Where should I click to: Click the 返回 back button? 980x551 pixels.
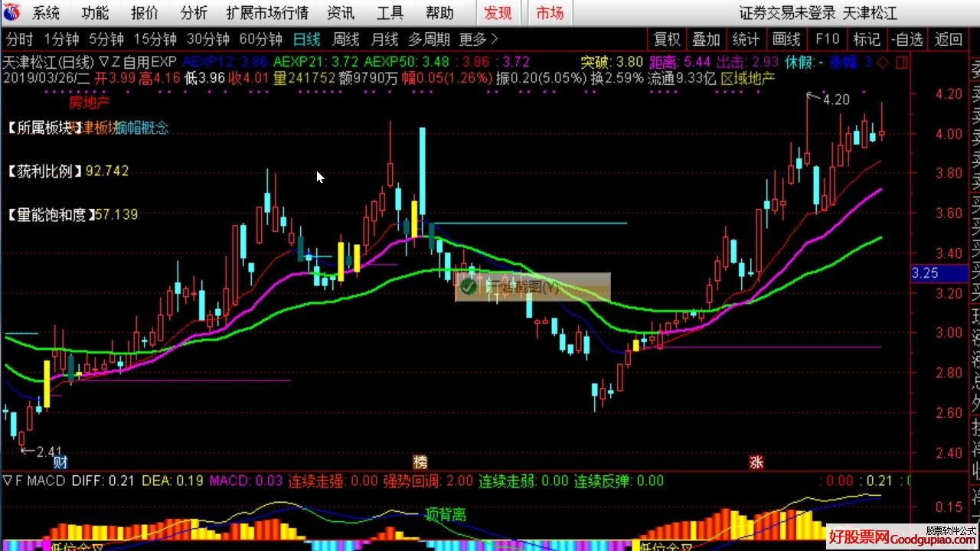click(949, 40)
